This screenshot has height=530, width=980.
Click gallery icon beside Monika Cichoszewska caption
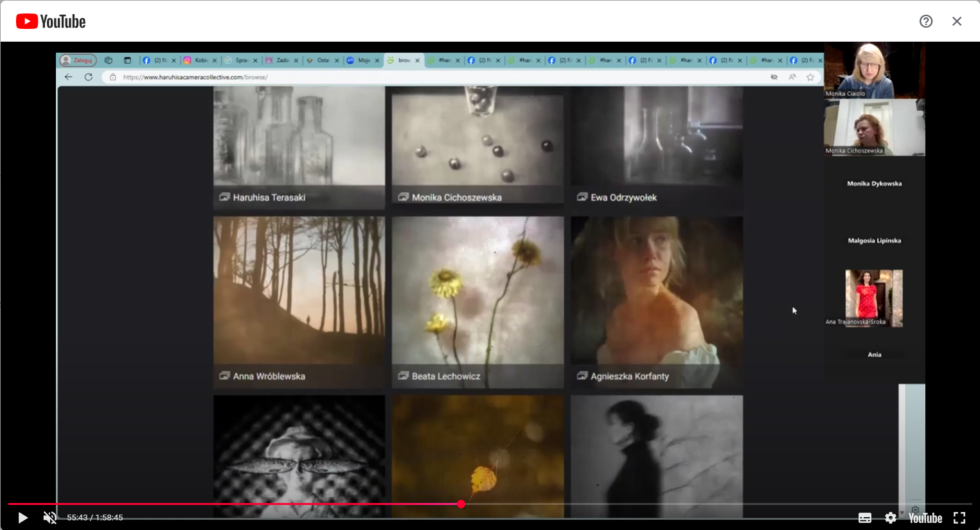point(403,197)
